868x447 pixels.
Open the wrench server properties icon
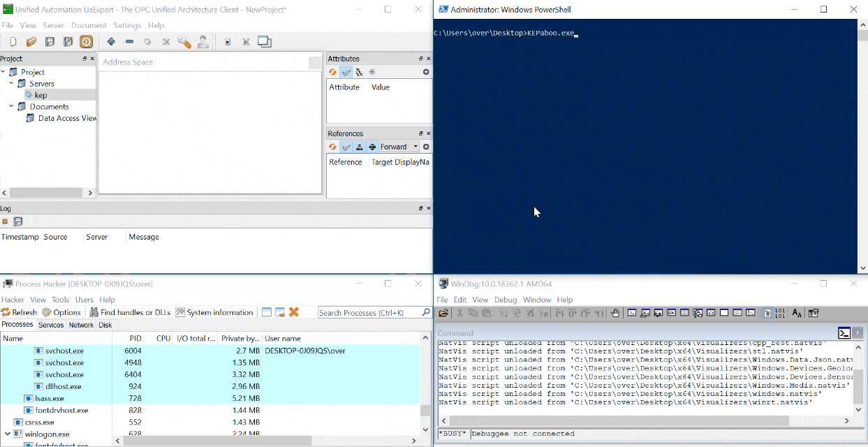pos(184,42)
